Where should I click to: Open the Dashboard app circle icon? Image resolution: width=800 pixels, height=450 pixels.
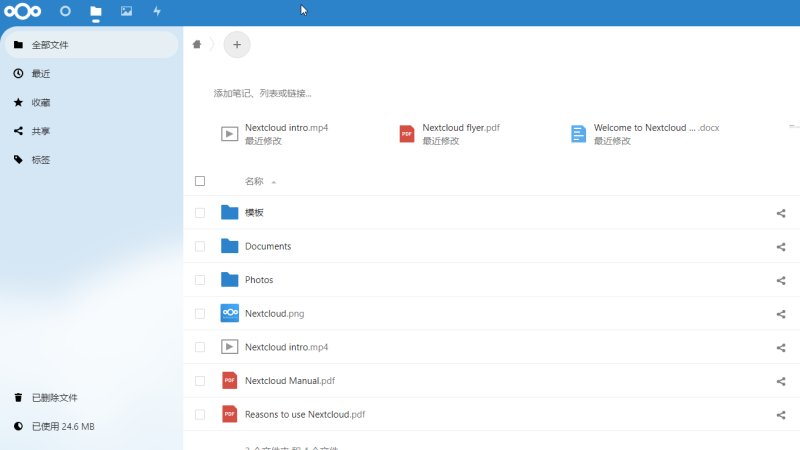click(65, 11)
